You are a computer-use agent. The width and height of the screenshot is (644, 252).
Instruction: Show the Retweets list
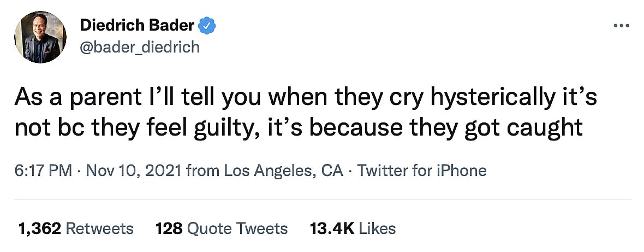(x=99, y=228)
